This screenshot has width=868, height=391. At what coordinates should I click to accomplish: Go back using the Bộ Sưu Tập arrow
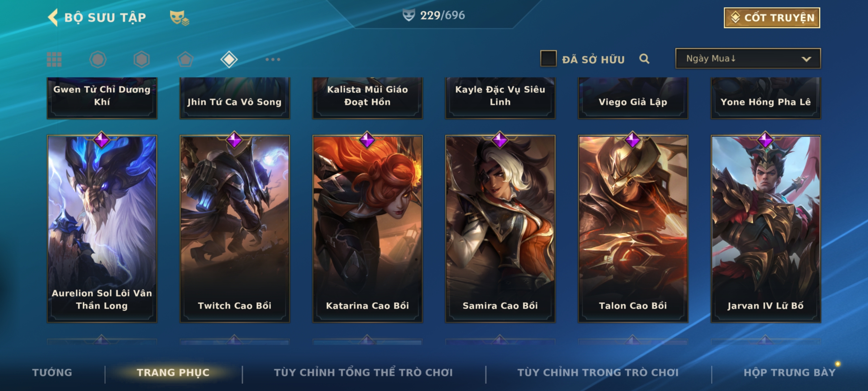click(x=53, y=17)
